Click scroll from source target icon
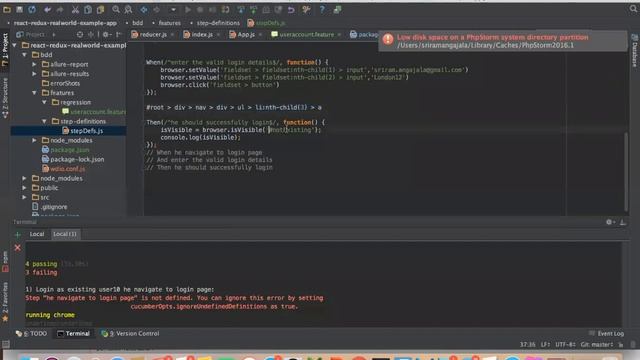 80,35
